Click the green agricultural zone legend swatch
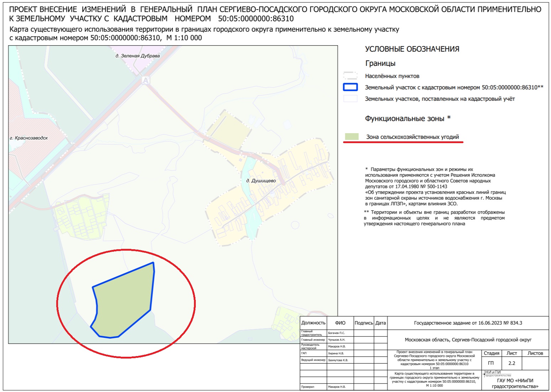Viewport: 551px width, 392px height. [x=352, y=137]
